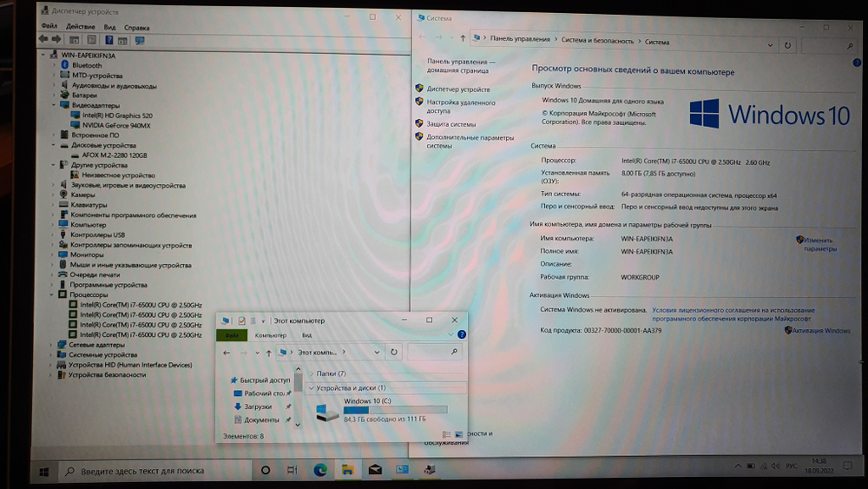Click the taskbar search box

coord(154,471)
